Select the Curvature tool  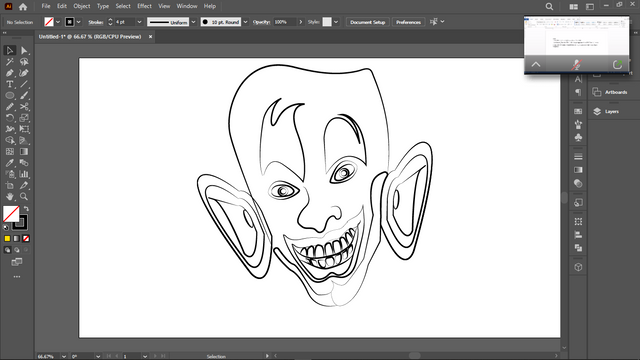(x=24, y=73)
